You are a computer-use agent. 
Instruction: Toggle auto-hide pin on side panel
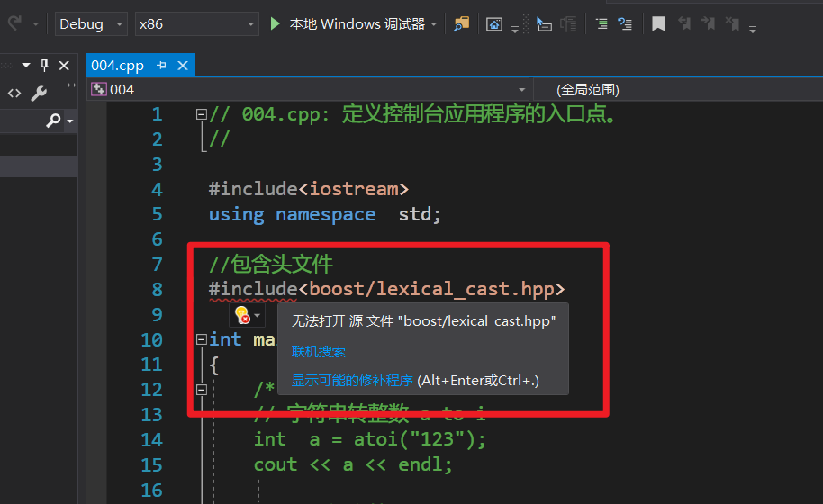tap(45, 66)
